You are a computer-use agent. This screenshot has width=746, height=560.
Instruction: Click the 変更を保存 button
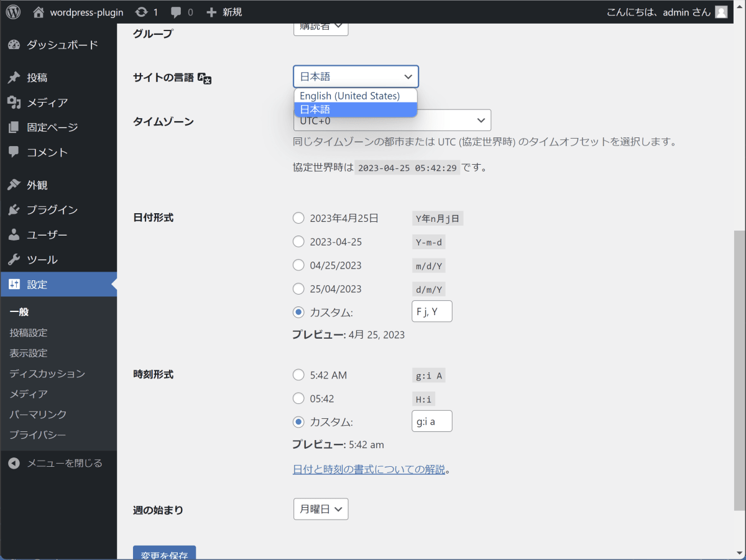164,553
